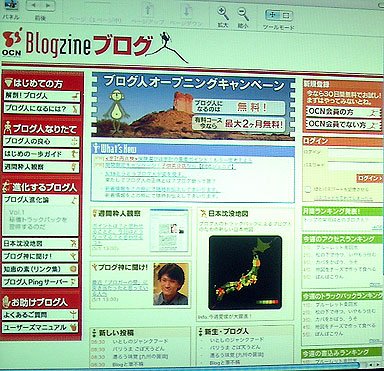Focus the ログイン ID input field

click(x=355, y=153)
